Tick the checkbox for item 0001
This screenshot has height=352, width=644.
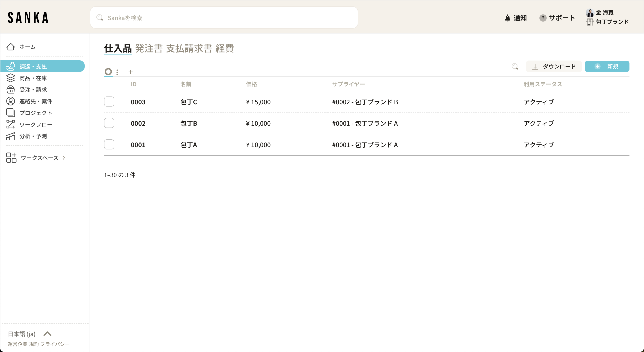click(109, 145)
